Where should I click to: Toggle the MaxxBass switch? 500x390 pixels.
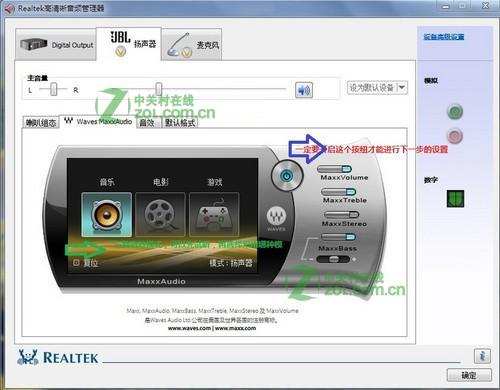click(339, 237)
